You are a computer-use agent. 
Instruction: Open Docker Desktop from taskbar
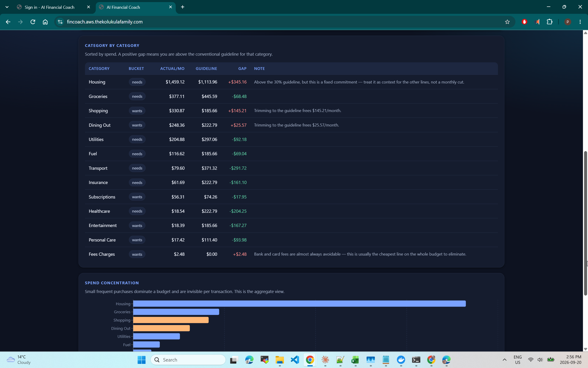(401, 360)
